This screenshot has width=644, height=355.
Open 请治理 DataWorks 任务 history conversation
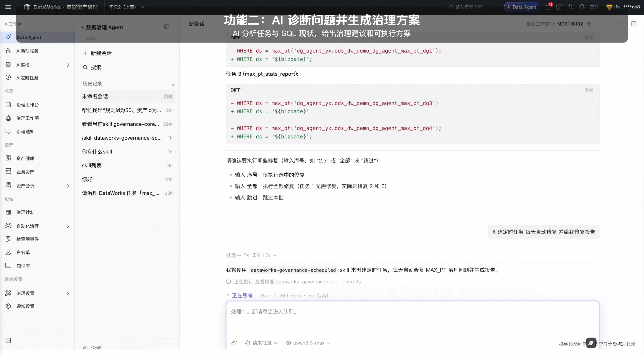point(127,193)
